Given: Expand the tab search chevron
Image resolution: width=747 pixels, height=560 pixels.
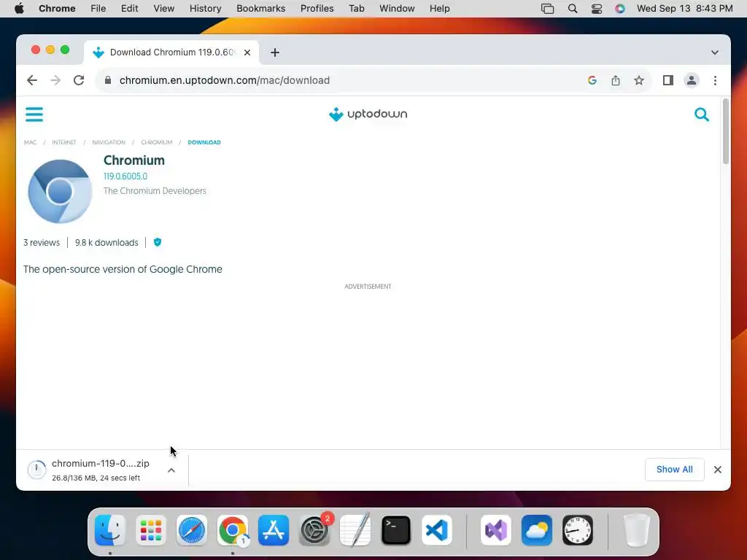Looking at the screenshot, I should [x=715, y=52].
